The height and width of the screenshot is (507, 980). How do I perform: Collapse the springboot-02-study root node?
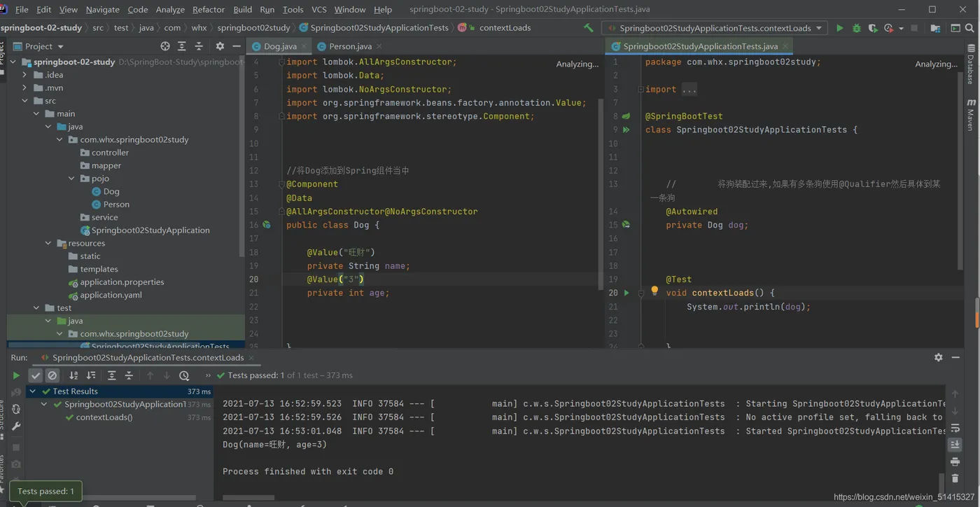pos(13,62)
